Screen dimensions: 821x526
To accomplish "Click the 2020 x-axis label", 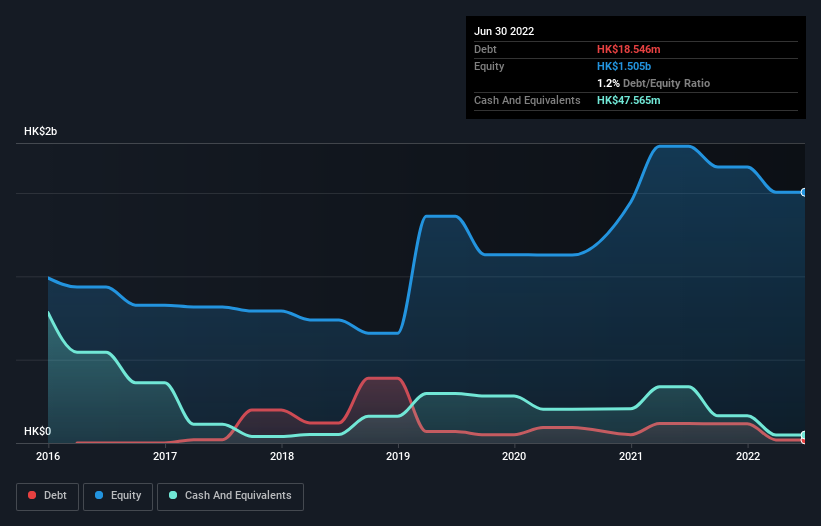I will pyautogui.click(x=514, y=456).
